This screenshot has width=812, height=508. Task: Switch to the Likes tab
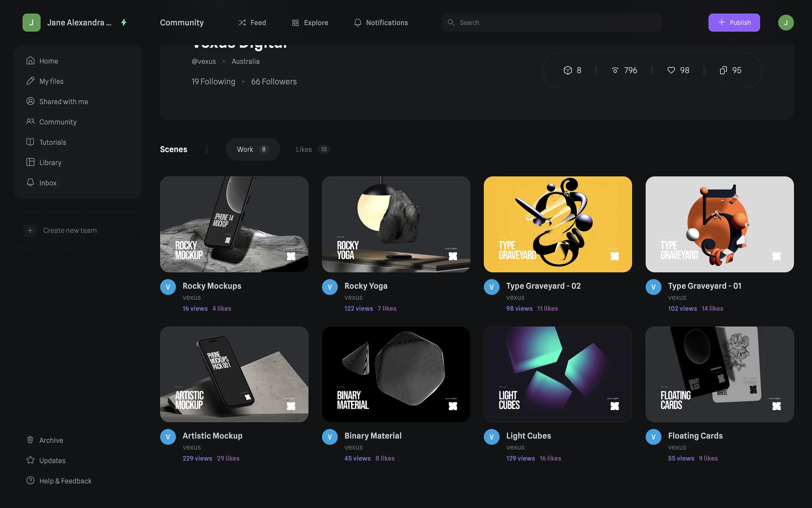(x=312, y=149)
